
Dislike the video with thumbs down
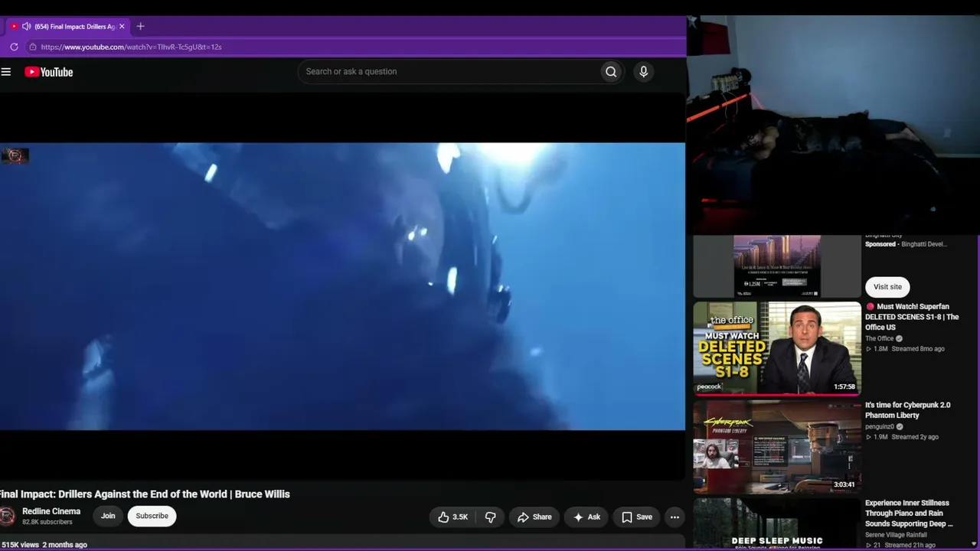click(x=490, y=517)
